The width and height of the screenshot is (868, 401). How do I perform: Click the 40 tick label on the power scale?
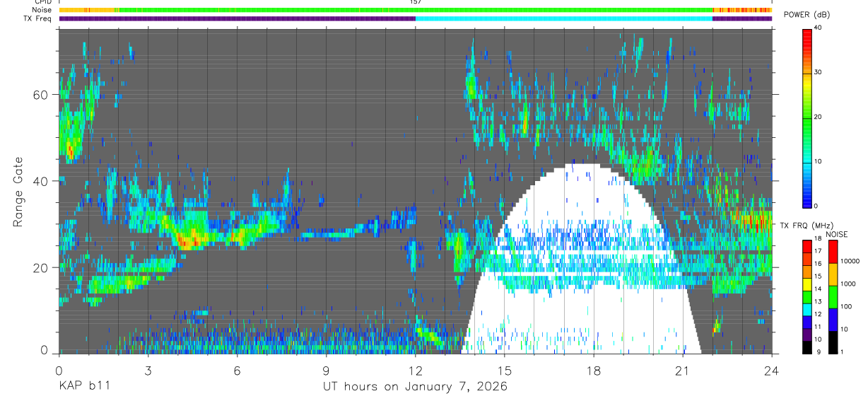tap(819, 28)
